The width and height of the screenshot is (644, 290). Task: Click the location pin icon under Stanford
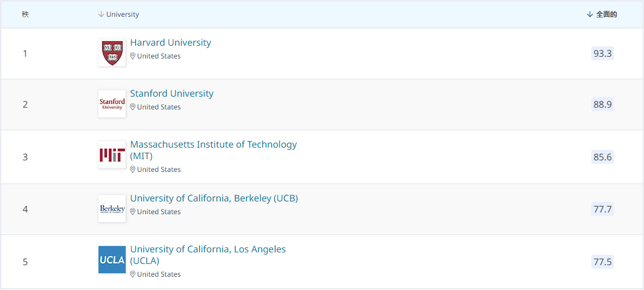133,107
